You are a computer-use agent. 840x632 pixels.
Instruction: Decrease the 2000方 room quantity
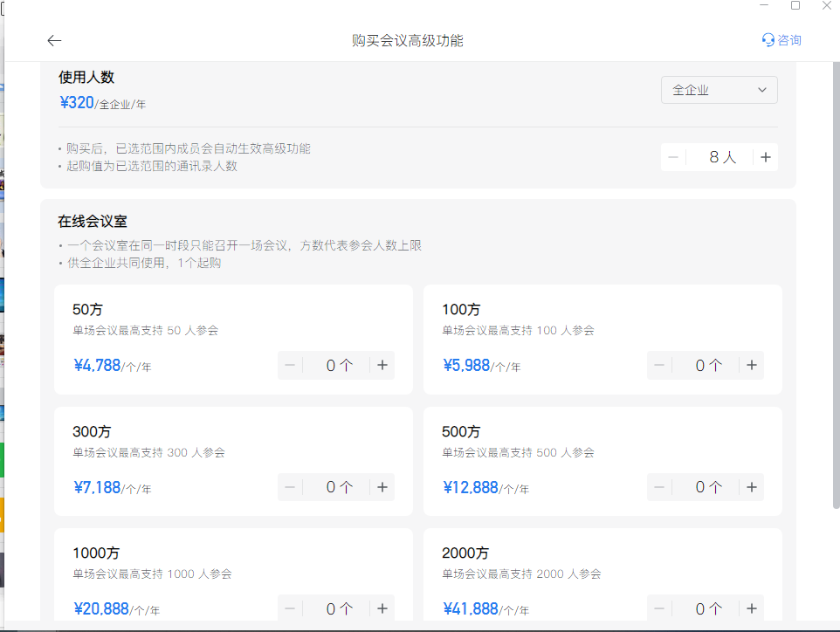coord(658,608)
